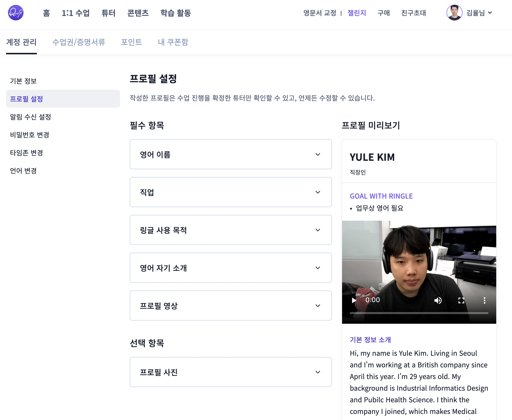Viewport: 512px width, 420px height.
Task: Open 비밀번호 변경 in sidebar
Action: 30,135
